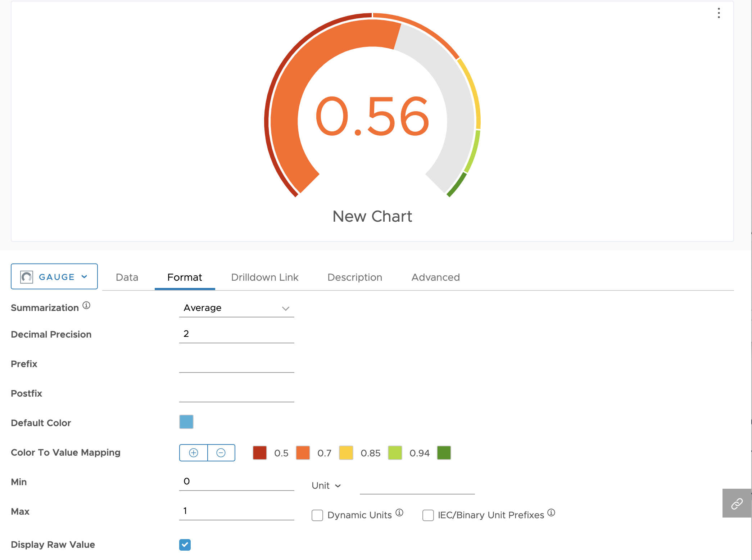Click the dark green color swatch at 0.94
This screenshot has width=752, height=560.
click(x=444, y=453)
